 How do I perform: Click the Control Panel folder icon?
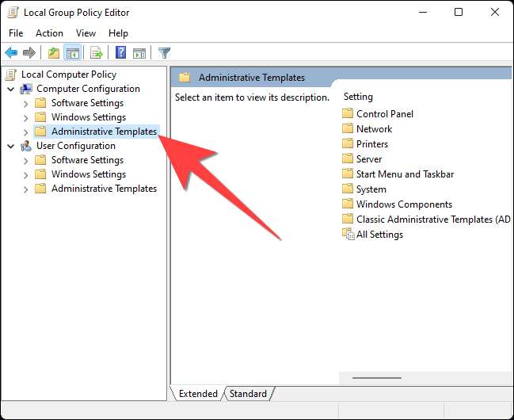pos(348,114)
